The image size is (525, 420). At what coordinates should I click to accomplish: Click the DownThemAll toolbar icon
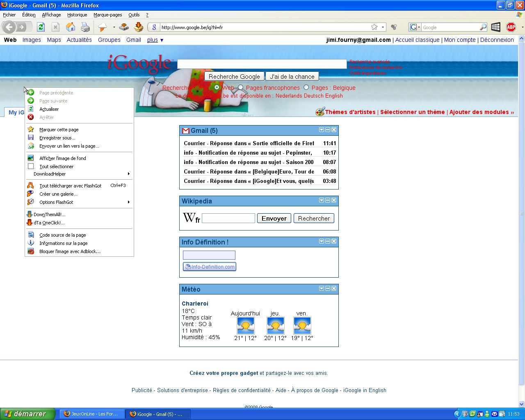[139, 27]
